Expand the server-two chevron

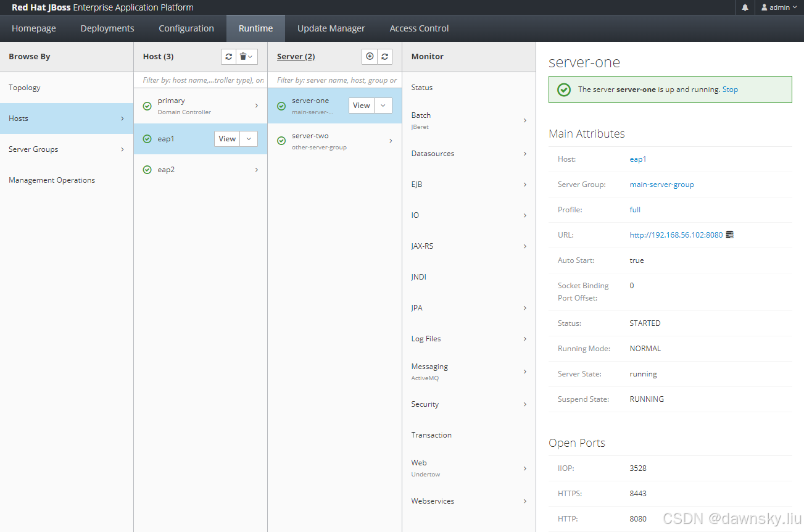[391, 141]
